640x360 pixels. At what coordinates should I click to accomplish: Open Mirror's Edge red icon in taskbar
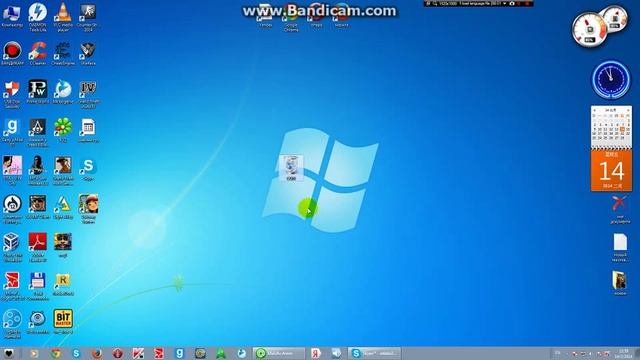click(159, 353)
